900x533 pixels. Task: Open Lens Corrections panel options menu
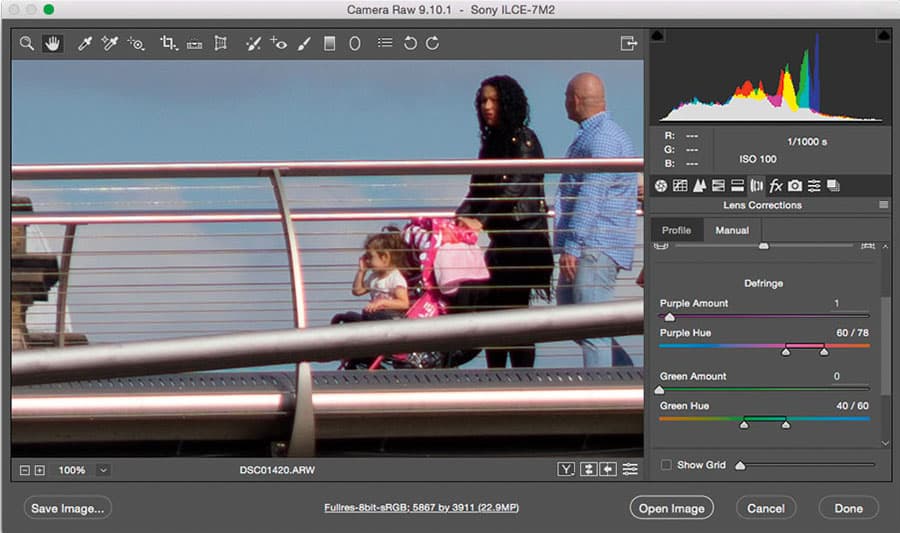point(883,205)
